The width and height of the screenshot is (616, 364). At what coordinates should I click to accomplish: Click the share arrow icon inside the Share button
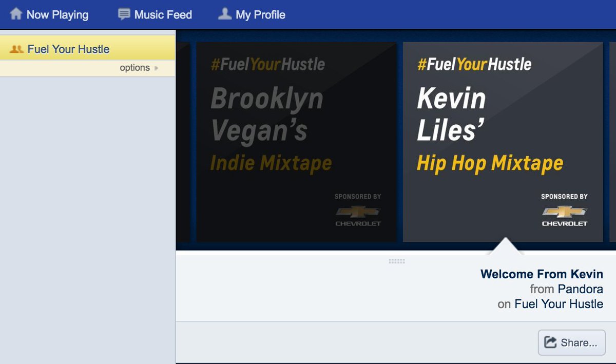551,342
